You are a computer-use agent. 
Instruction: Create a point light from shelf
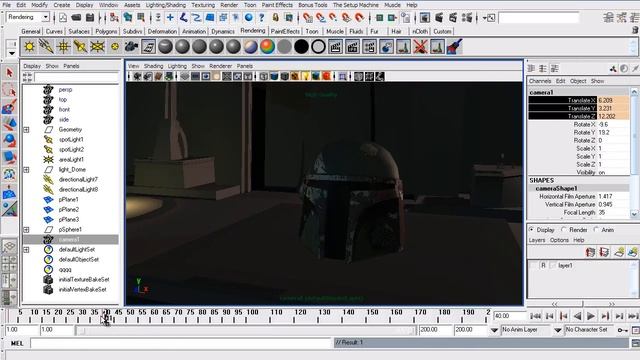click(64, 47)
